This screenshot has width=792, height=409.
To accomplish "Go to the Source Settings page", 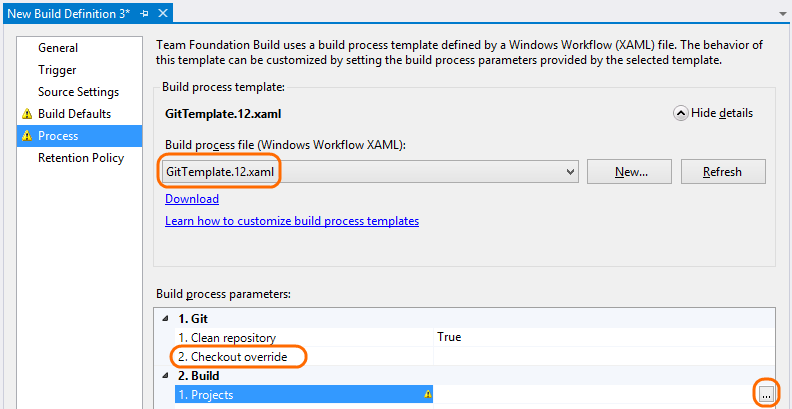I will [x=78, y=92].
